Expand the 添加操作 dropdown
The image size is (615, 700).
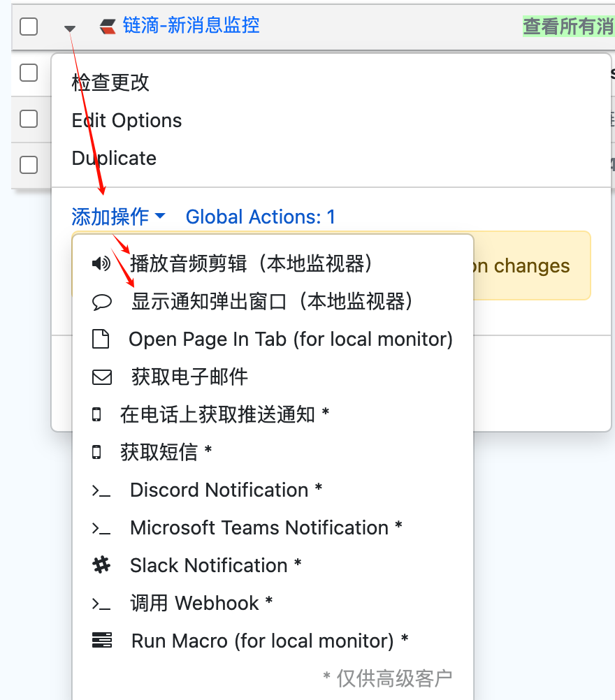pyautogui.click(x=118, y=217)
